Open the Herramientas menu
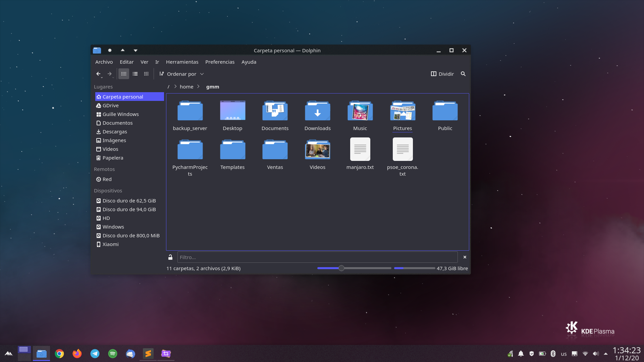The height and width of the screenshot is (362, 644). [x=182, y=62]
